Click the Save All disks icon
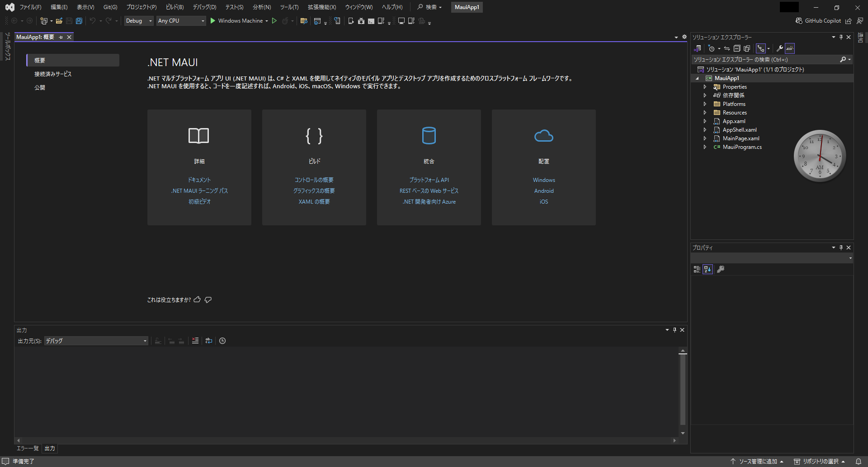The image size is (868, 467). click(79, 21)
